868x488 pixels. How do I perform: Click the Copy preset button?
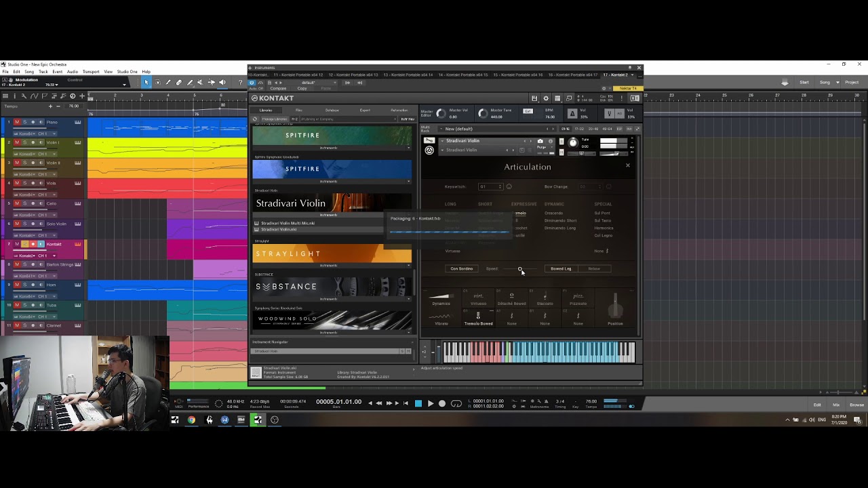302,88
